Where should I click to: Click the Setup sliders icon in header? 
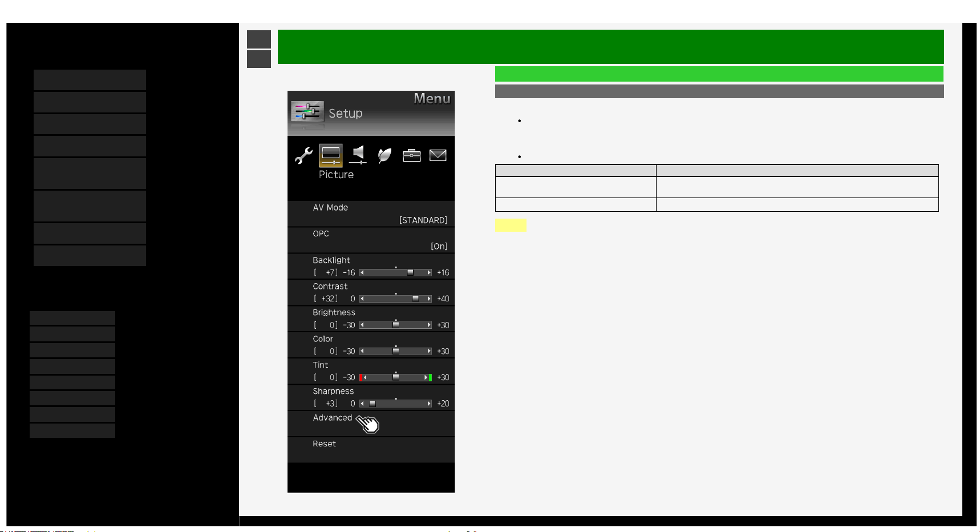point(307,111)
